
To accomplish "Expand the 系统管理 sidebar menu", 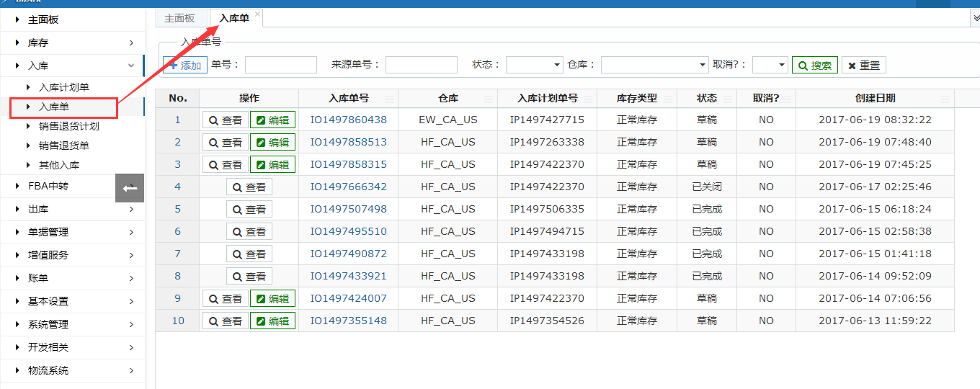I will click(x=72, y=324).
